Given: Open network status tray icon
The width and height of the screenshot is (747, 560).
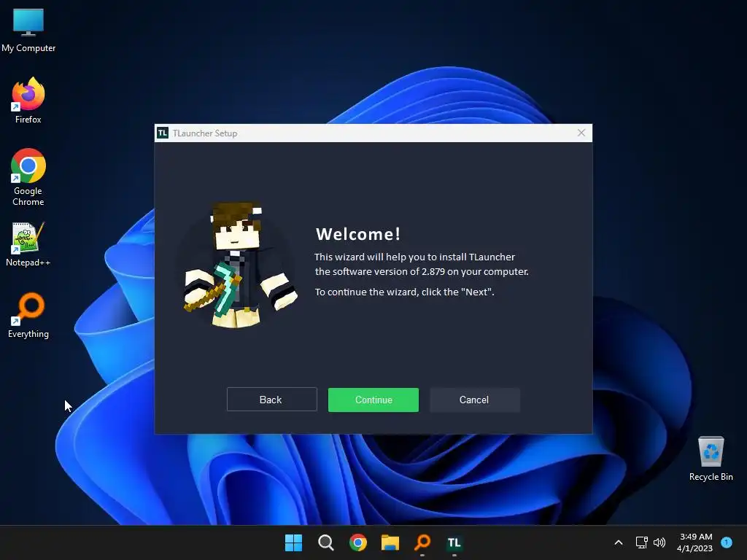Looking at the screenshot, I should click(x=642, y=542).
